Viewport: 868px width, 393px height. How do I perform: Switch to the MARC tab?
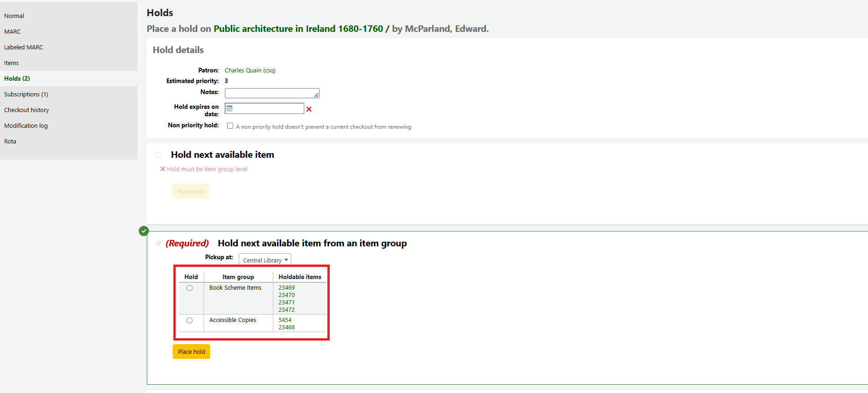click(12, 31)
